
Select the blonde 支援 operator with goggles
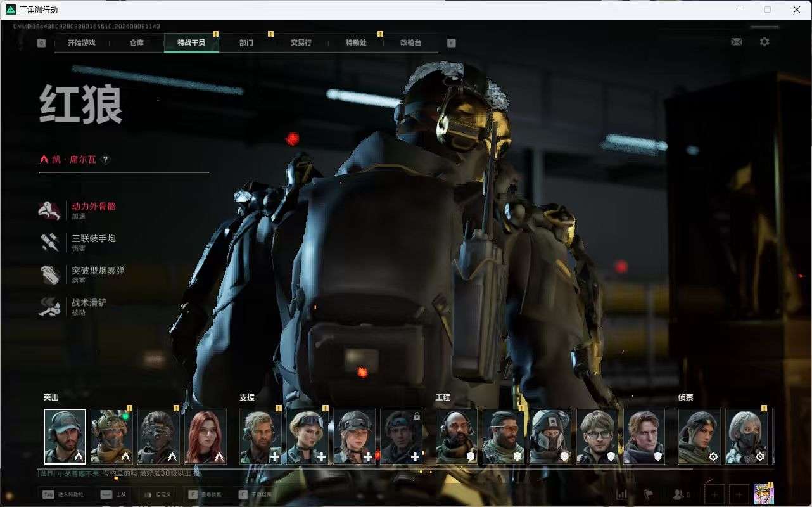click(x=307, y=436)
